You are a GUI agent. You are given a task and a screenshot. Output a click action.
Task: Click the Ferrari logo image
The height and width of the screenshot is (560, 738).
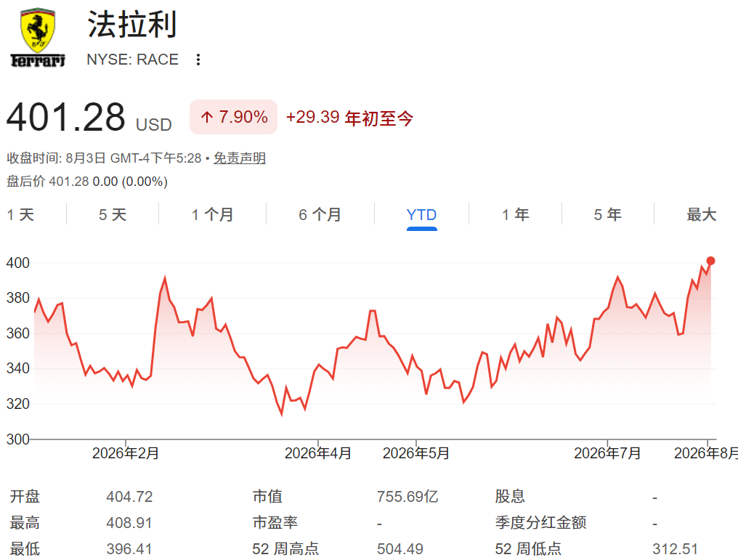coord(38,38)
